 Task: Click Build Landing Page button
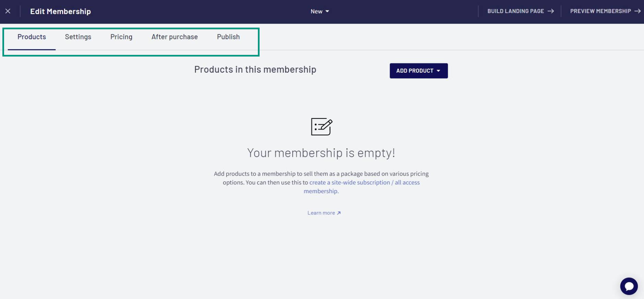(521, 11)
